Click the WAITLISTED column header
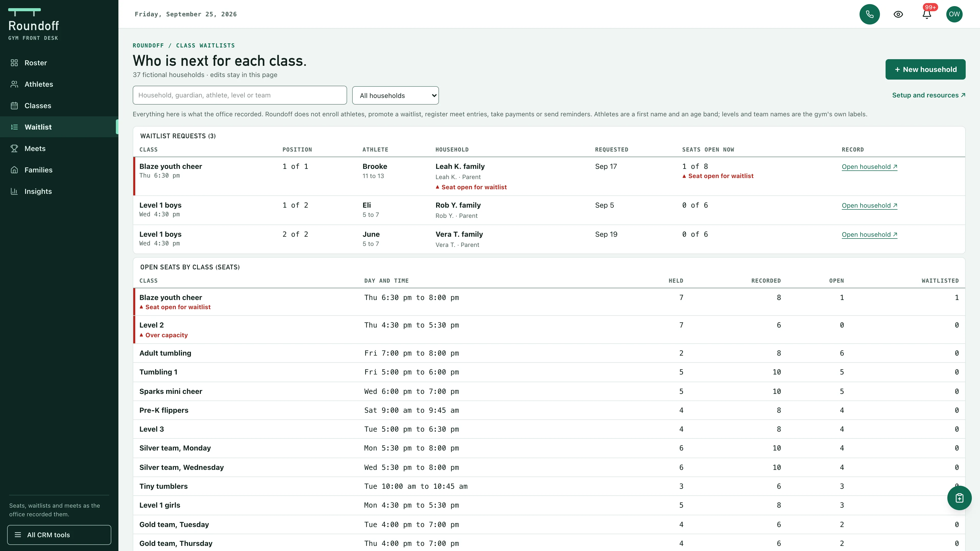This screenshot has width=980, height=551. pos(940,281)
